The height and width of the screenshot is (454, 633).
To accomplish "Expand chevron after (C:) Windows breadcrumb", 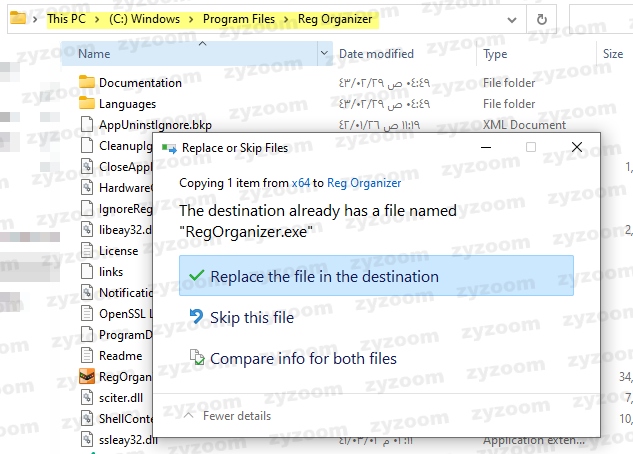I will point(191,19).
